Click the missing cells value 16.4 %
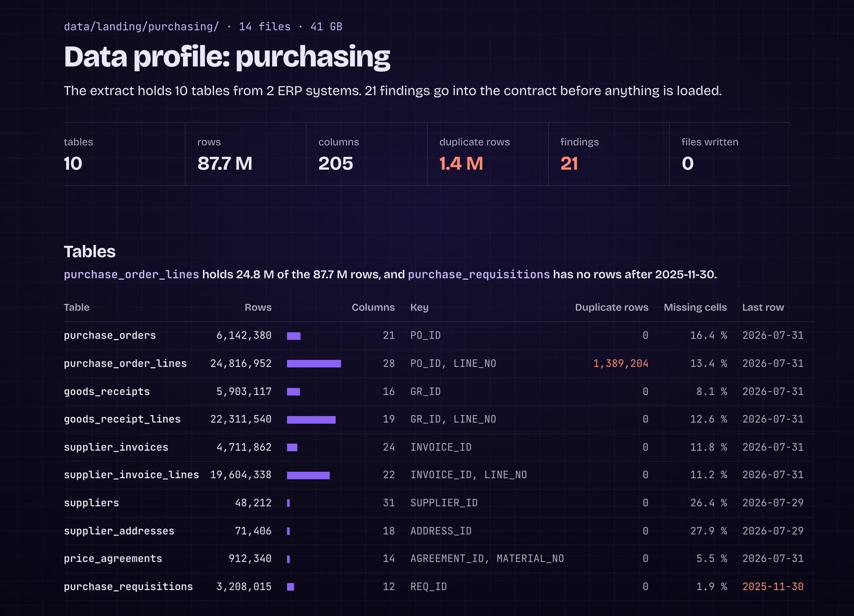 [709, 336]
